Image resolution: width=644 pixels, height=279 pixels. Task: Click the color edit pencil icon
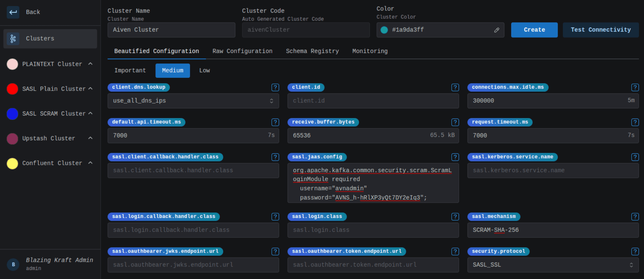tap(497, 30)
